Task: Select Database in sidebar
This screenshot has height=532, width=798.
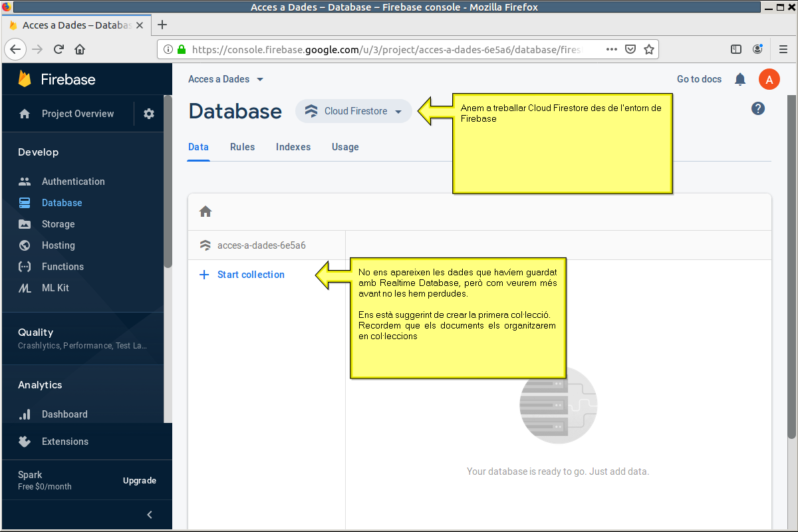Action: (62, 203)
